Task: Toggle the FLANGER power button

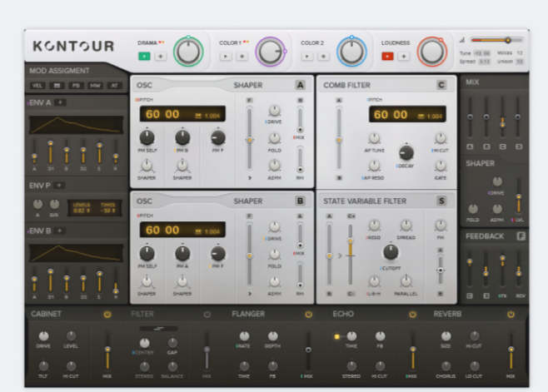Action: tap(308, 315)
